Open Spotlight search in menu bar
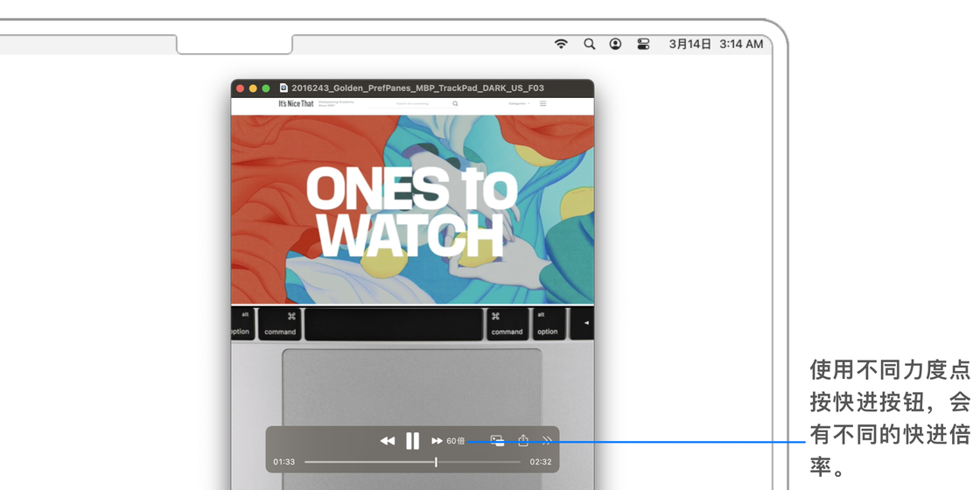 pyautogui.click(x=589, y=44)
